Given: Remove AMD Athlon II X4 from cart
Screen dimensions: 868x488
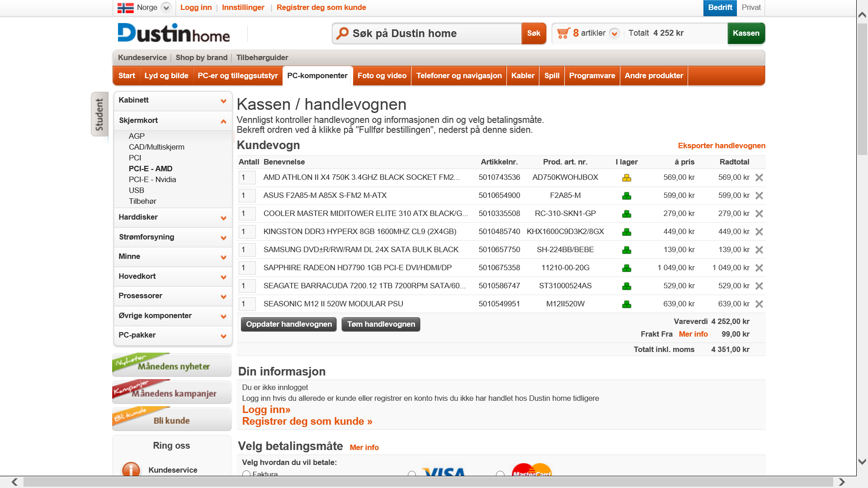Looking at the screenshot, I should pos(759,178).
